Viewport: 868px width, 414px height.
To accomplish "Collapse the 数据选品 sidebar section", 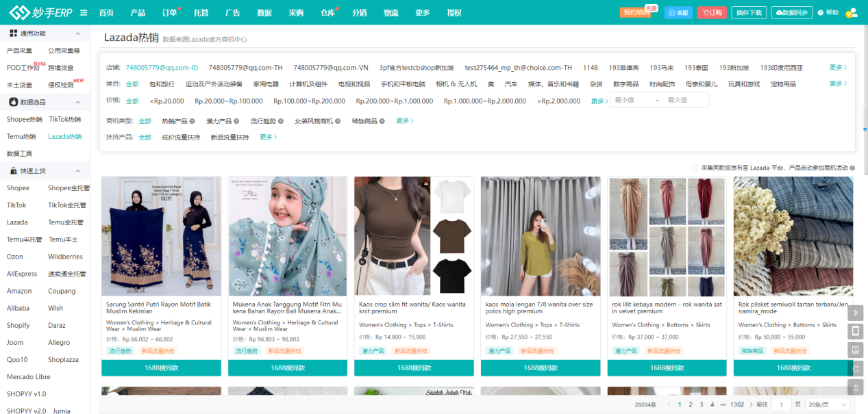I will click(x=77, y=102).
